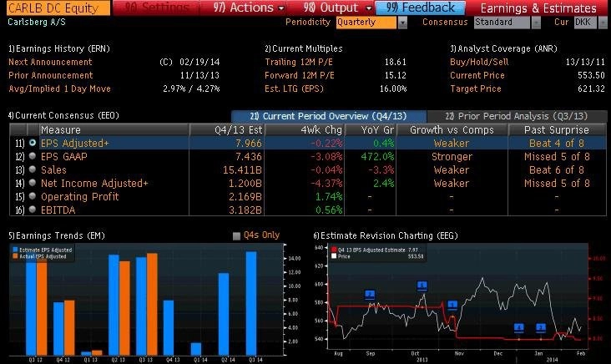611x364 pixels.
Task: Choose the Sales measure radio button
Action: click(33, 169)
